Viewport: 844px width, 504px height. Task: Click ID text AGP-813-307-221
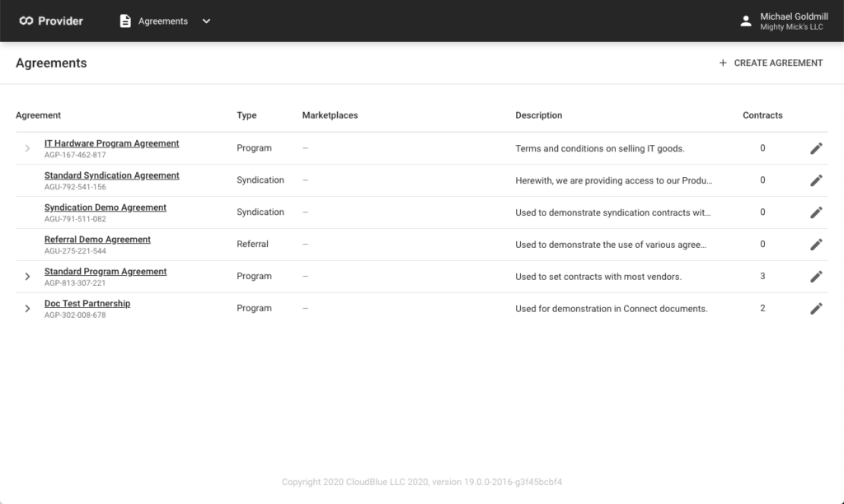75,283
